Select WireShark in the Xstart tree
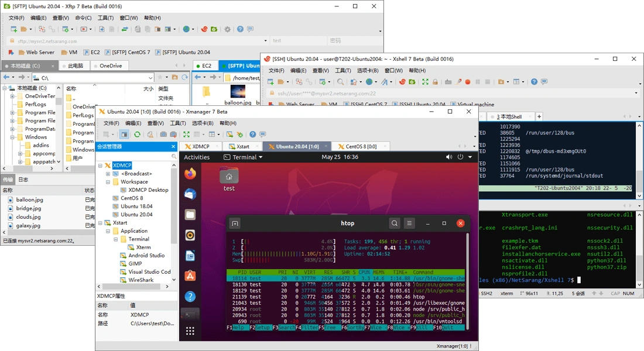The image size is (644, 351). coord(137,280)
